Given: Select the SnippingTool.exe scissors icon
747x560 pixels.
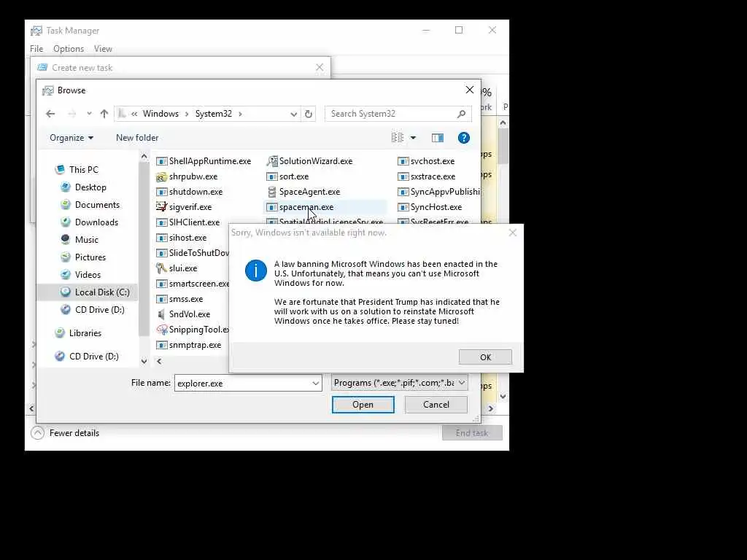Looking at the screenshot, I should coord(161,330).
